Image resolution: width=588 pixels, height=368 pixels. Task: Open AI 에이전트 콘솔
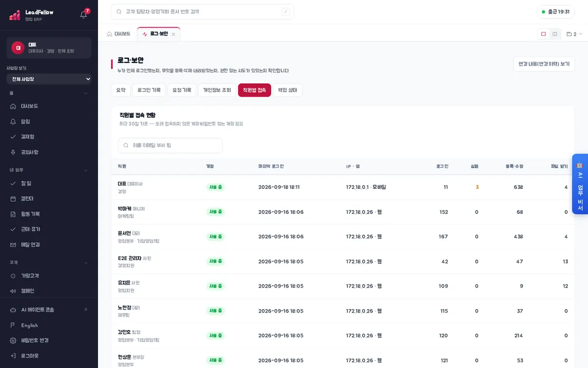49,310
